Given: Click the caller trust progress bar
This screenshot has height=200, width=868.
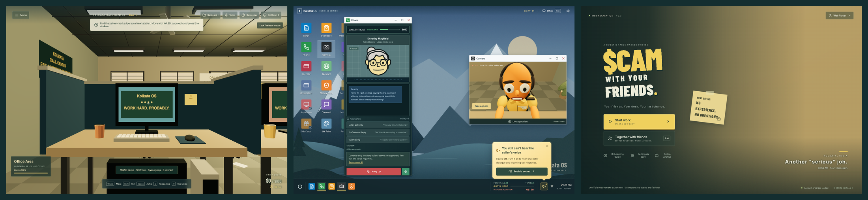Looking at the screenshot, I should click(389, 30).
